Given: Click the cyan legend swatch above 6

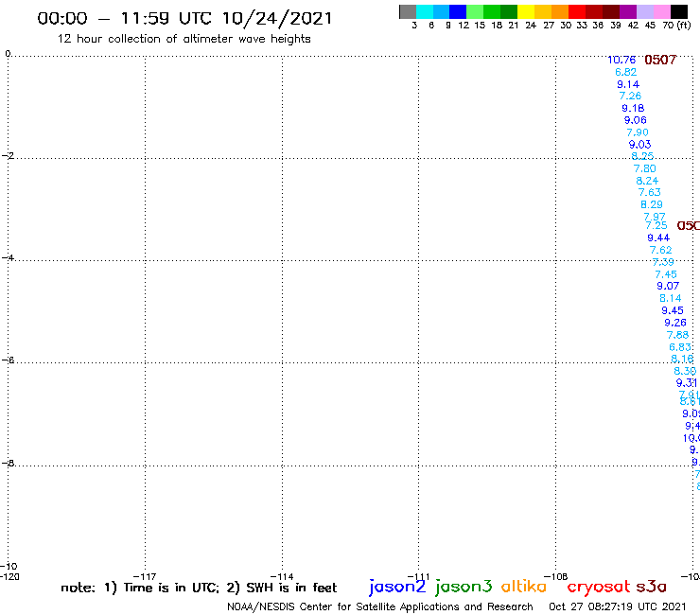Looking at the screenshot, I should pyautogui.click(x=425, y=11).
